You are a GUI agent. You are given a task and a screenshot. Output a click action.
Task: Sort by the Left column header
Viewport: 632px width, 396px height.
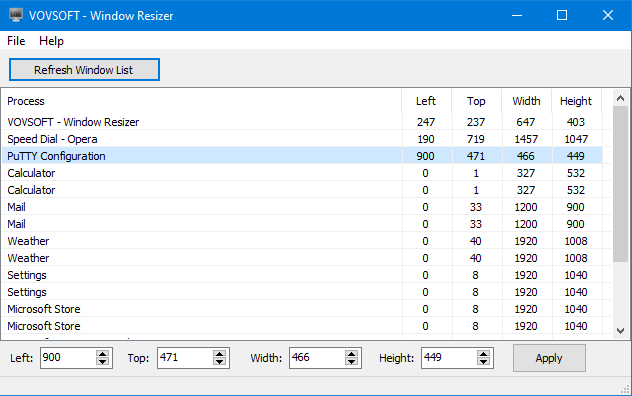coord(426,101)
